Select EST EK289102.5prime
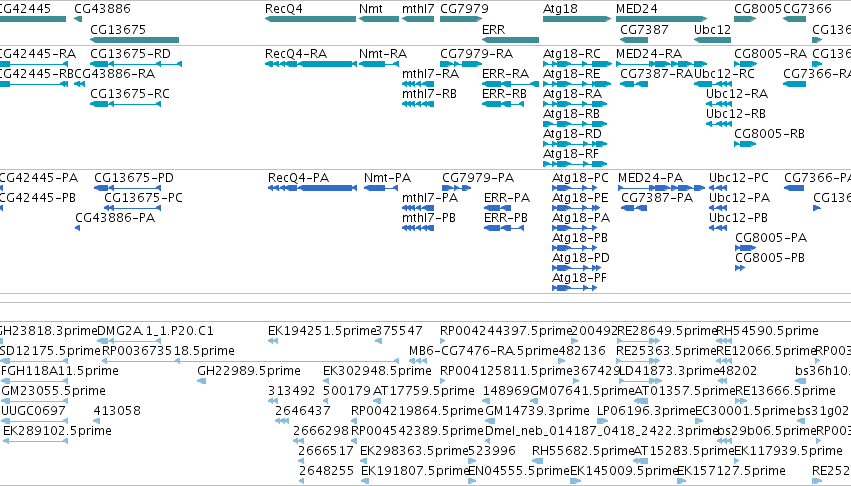Image resolution: width=851 pixels, height=486 pixels. [36, 441]
